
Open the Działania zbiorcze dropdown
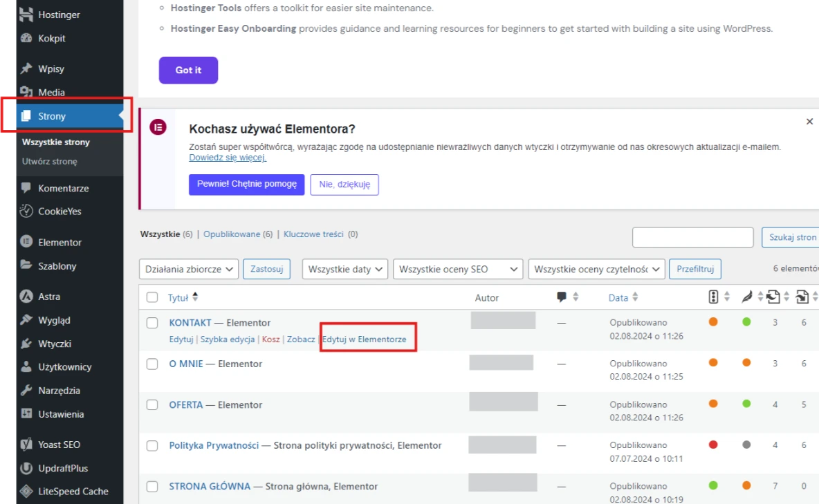pyautogui.click(x=188, y=269)
